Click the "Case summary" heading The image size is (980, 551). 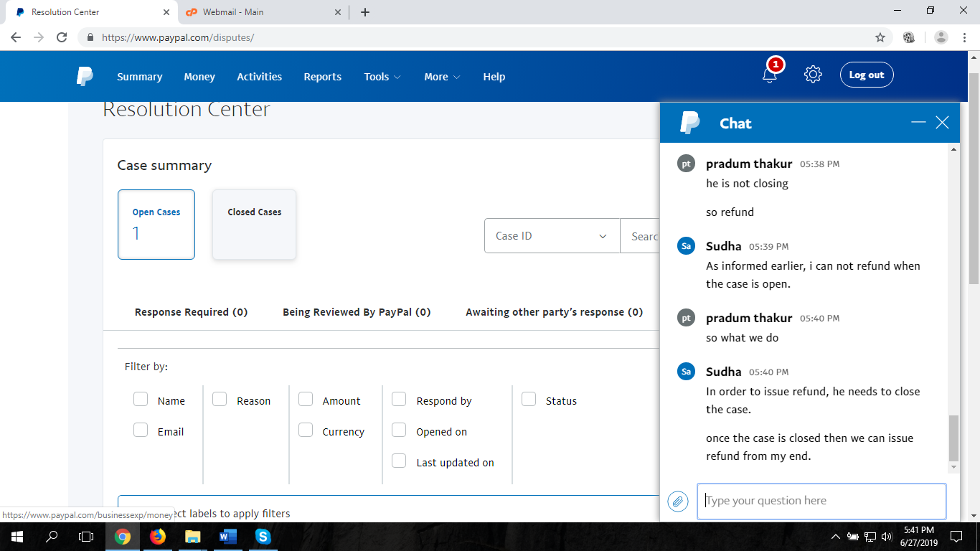pos(164,165)
